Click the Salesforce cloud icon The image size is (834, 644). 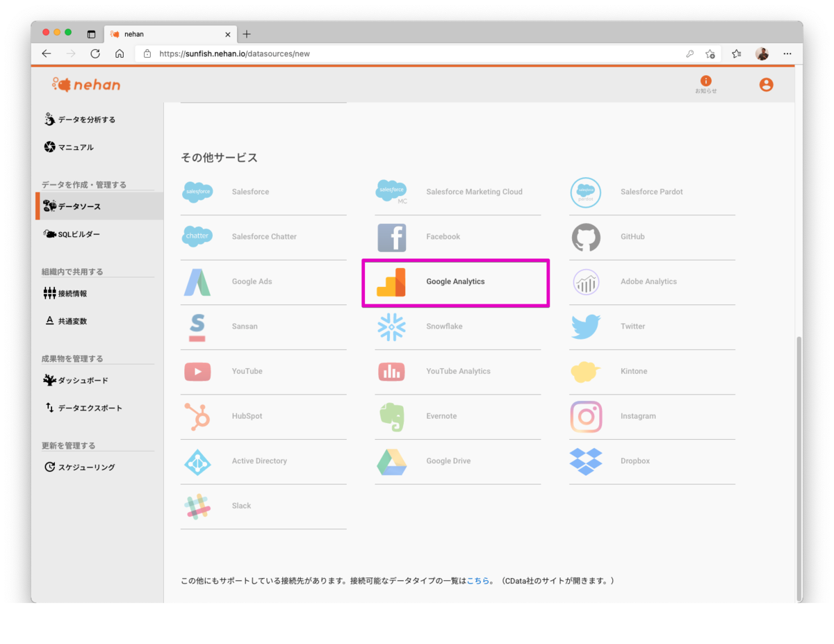point(197,192)
